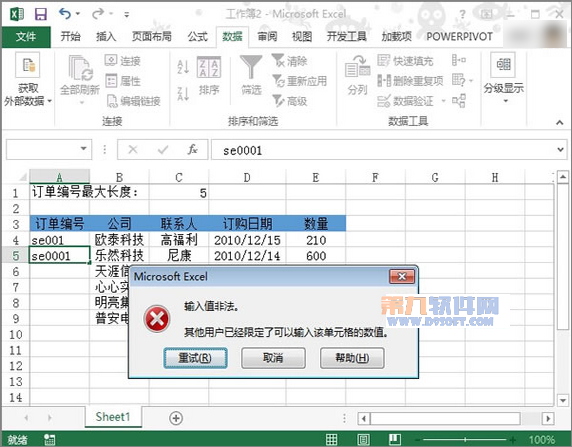Toggle the Filter (筛选) funnel
Image resolution: width=572 pixels, height=447 pixels.
251,75
